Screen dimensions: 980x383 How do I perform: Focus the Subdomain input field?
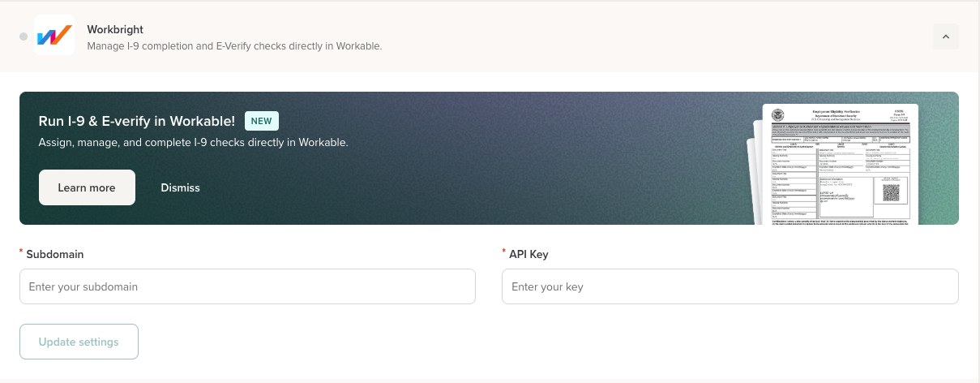point(247,286)
